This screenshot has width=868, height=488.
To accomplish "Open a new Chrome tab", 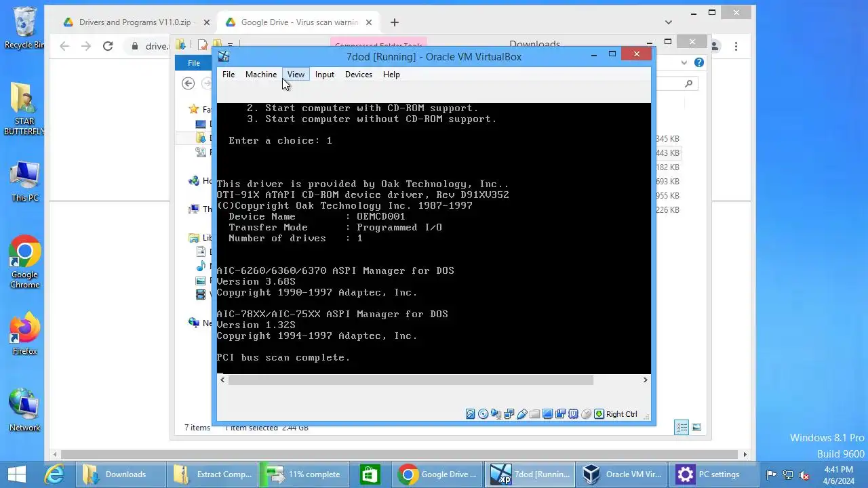I will (x=395, y=22).
